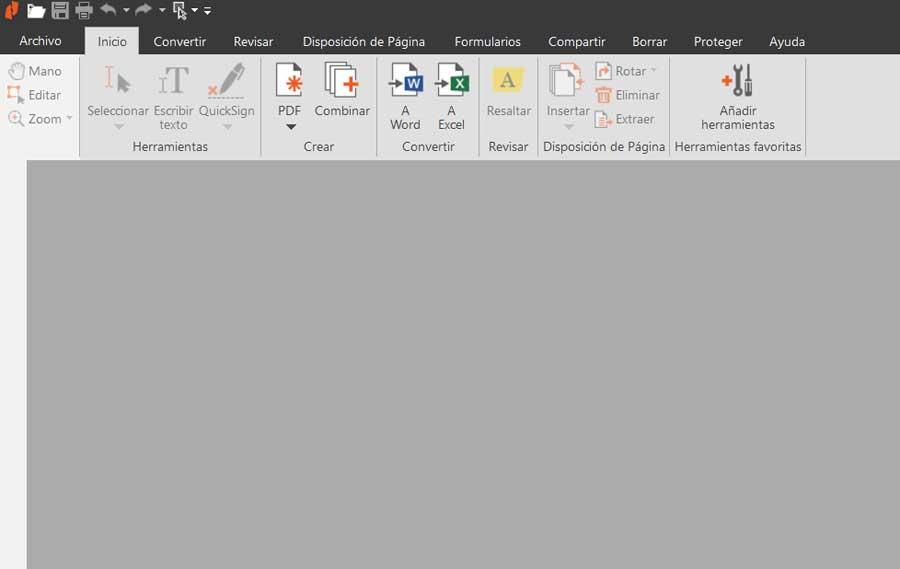Open undo history dropdown arrow
This screenshot has height=569, width=900.
(x=126, y=10)
